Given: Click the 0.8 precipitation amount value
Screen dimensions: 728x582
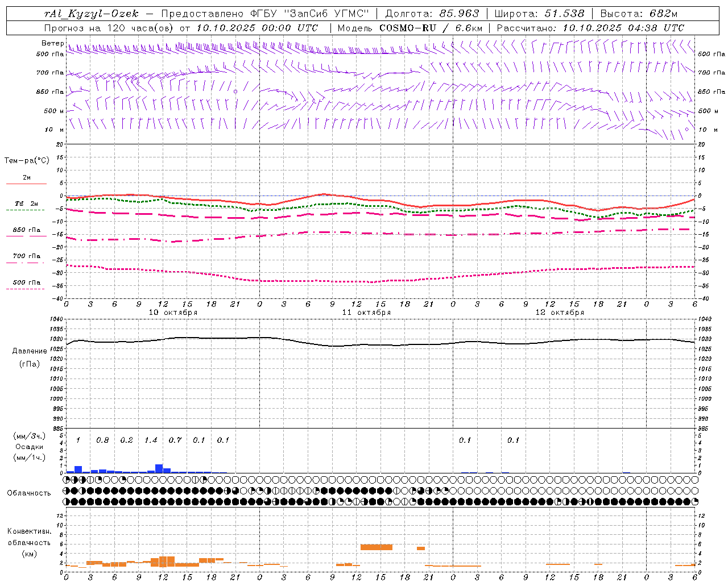Looking at the screenshot, I should [x=102, y=440].
